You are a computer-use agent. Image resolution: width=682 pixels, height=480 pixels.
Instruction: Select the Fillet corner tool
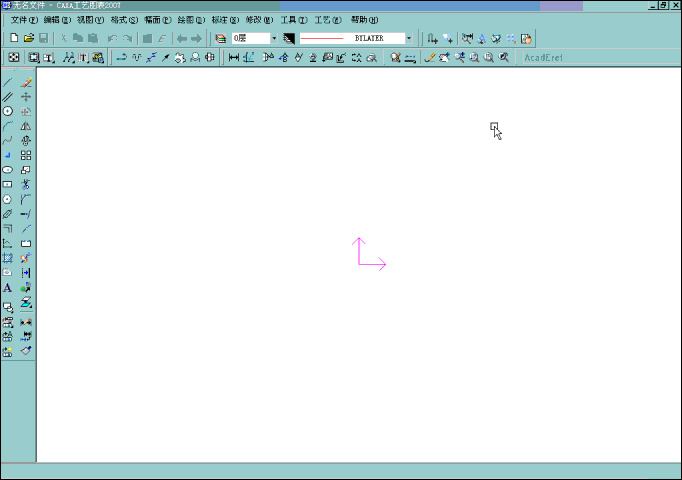coord(26,199)
